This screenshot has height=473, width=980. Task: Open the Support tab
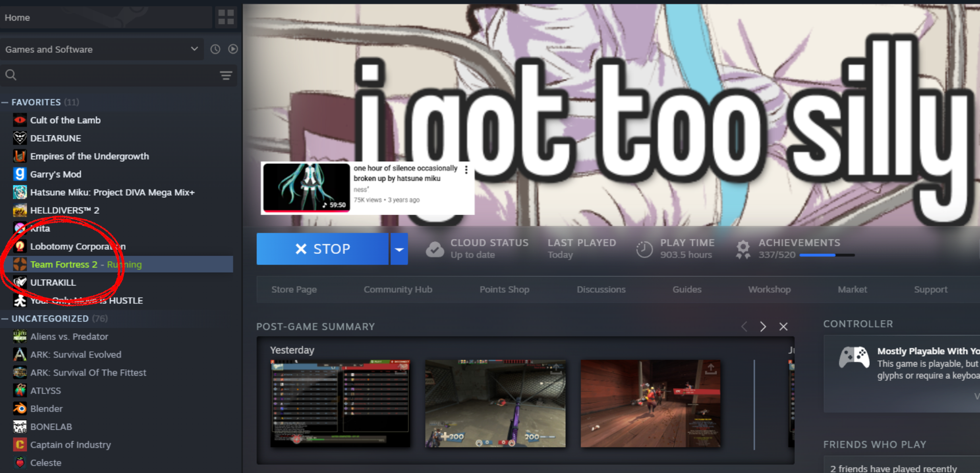930,289
